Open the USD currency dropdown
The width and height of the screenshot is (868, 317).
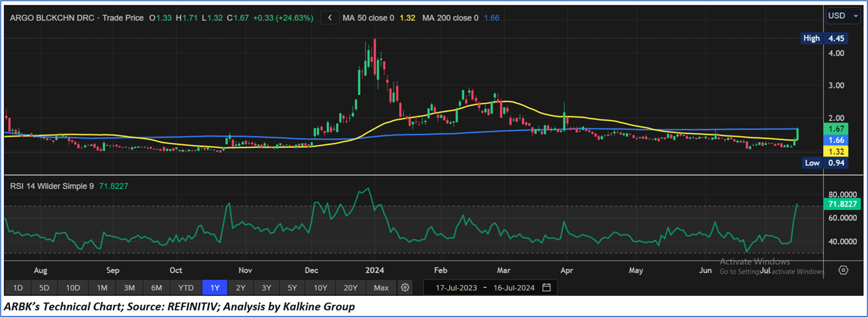coord(843,16)
